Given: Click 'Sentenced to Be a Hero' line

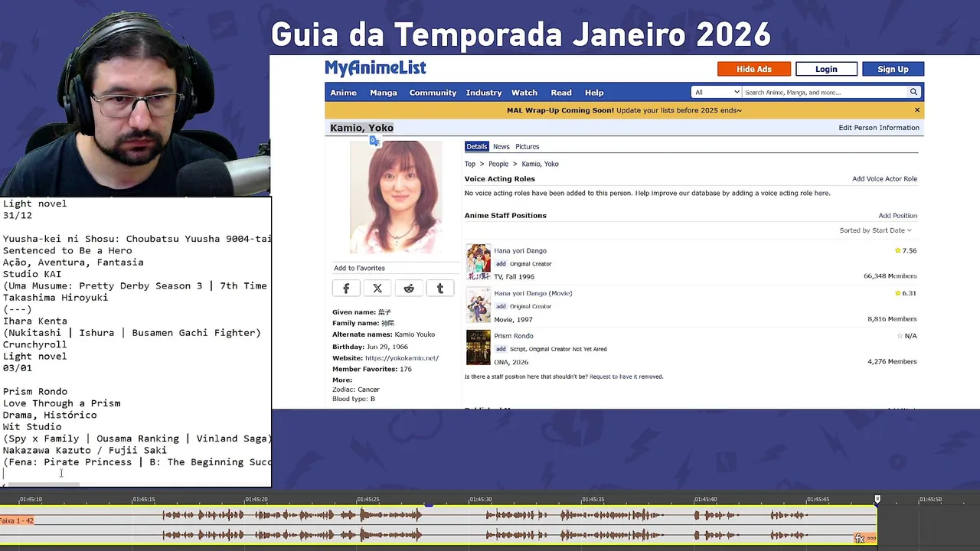Looking at the screenshot, I should pos(67,250).
